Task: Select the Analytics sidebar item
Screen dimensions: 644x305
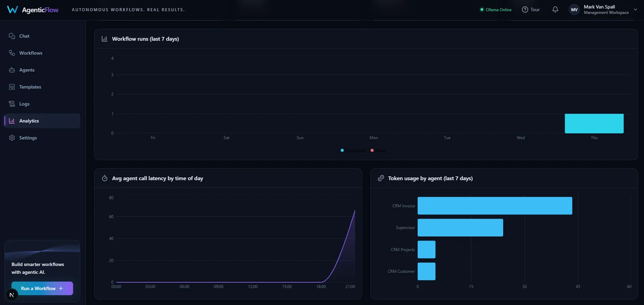Action: pos(42,121)
